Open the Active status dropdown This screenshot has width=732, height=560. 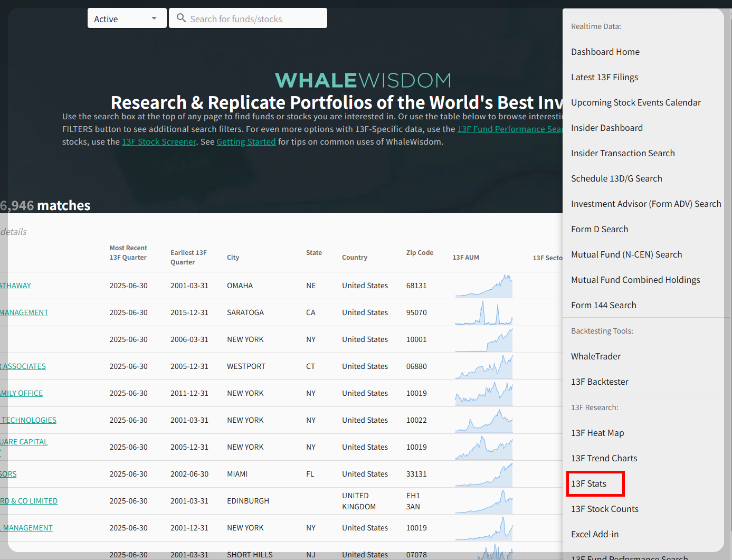[127, 18]
